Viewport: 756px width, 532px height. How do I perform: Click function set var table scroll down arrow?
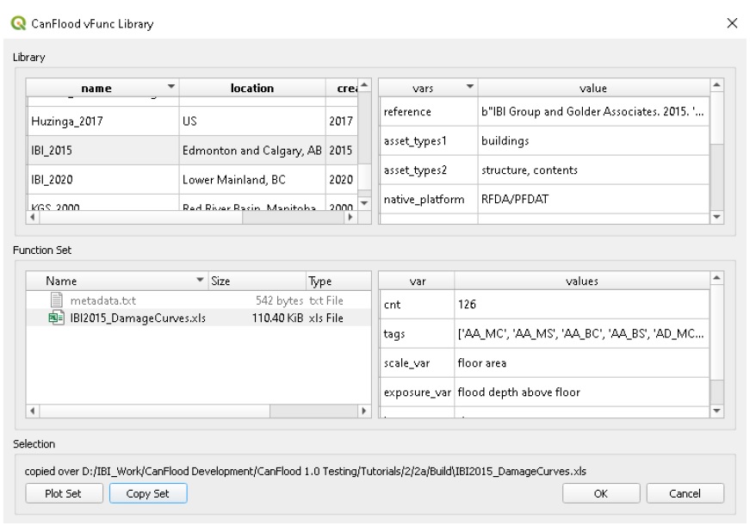717,411
